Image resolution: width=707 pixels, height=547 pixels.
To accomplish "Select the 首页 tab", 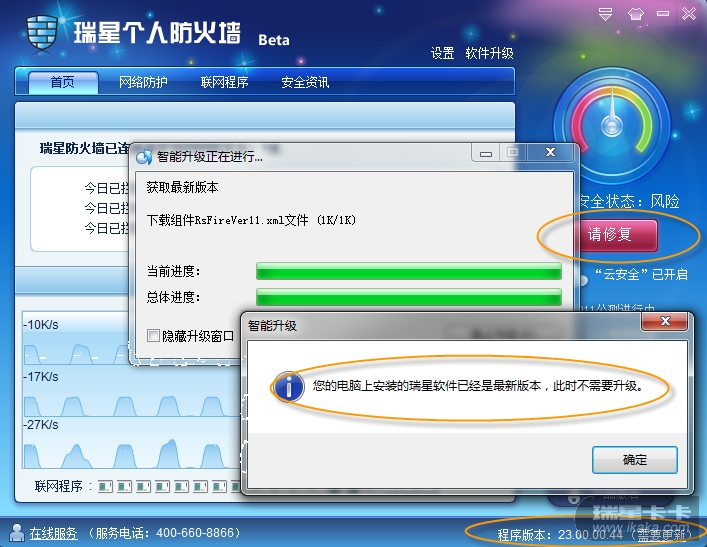I will pyautogui.click(x=63, y=83).
